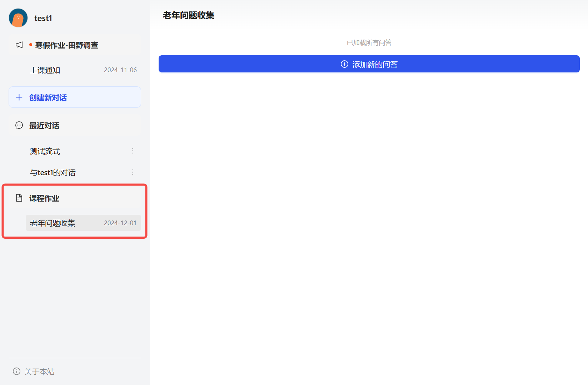Screen dimensions: 588x385
Task: Click the test1 username
Action: pos(43,18)
